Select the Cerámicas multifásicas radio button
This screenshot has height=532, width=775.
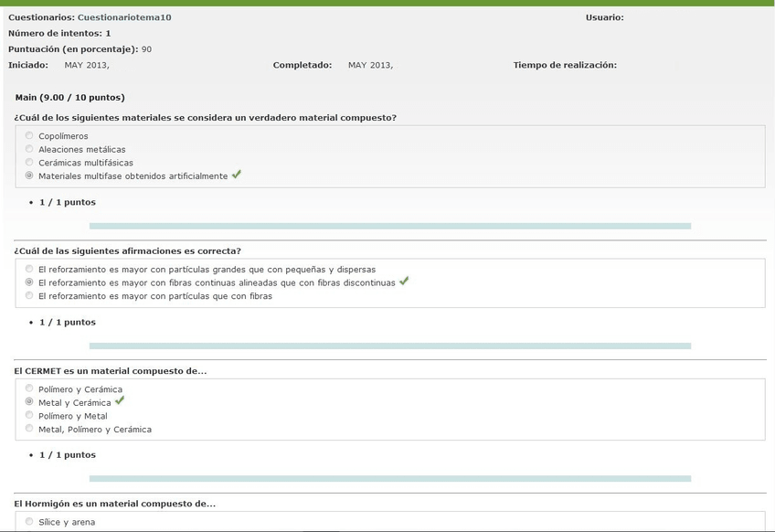tap(29, 162)
